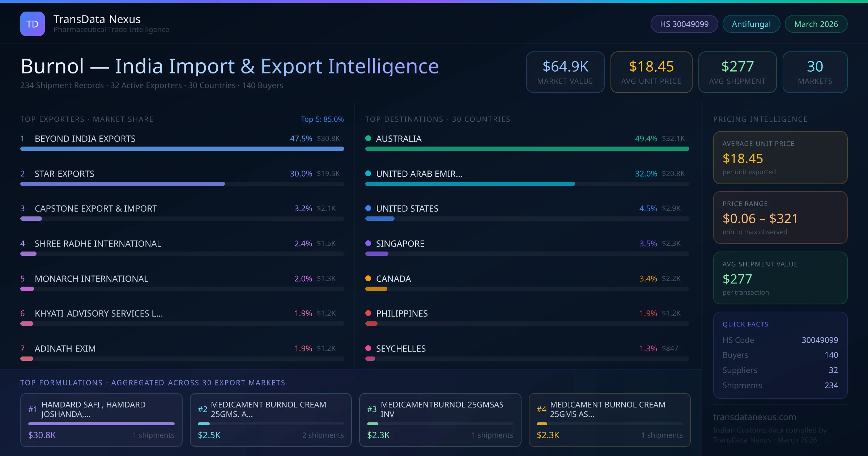The width and height of the screenshot is (868, 456).
Task: Click Australia's green dot marker
Action: point(368,138)
